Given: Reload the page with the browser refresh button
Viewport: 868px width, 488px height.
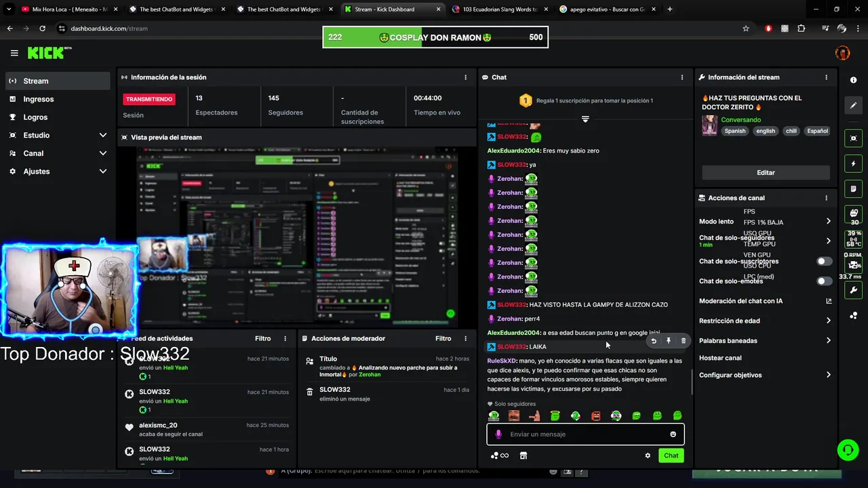Looking at the screenshot, I should click(42, 28).
